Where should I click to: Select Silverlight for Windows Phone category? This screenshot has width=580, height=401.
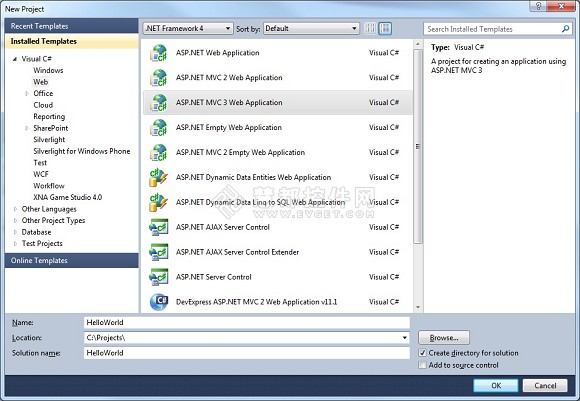(82, 151)
